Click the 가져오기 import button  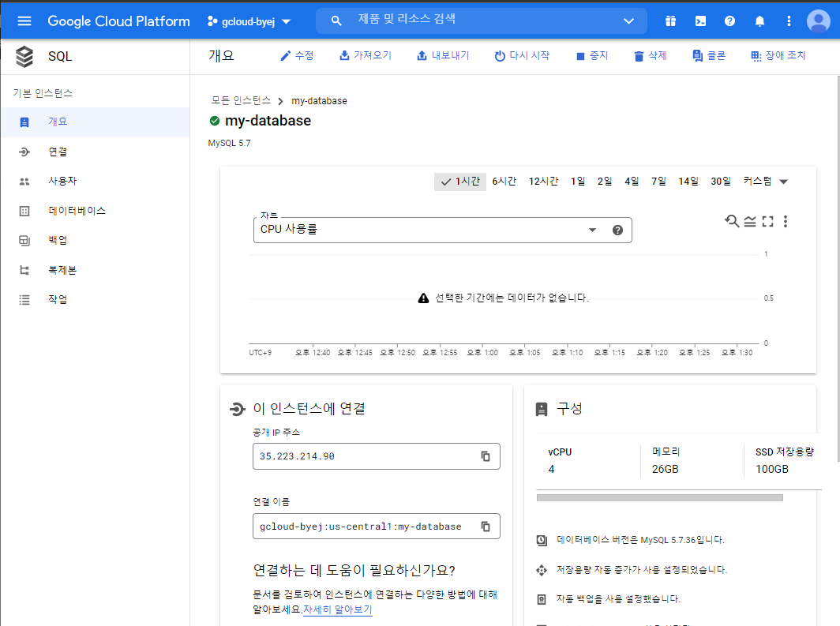point(366,56)
